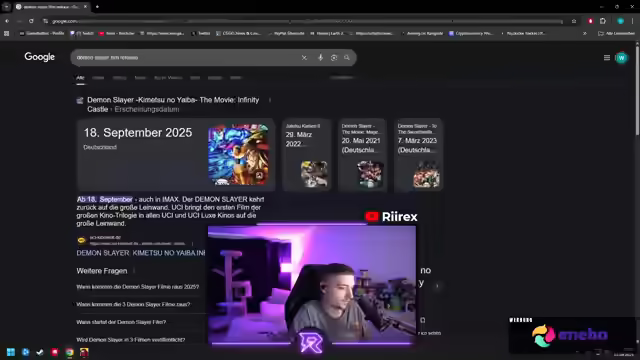Clear the Google search box text

304,58
